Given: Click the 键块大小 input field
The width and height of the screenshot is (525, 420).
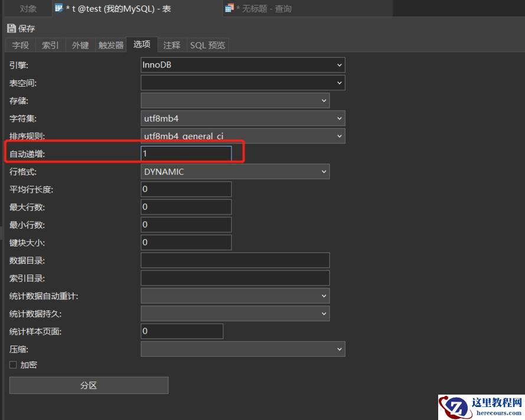Looking at the screenshot, I should click(x=186, y=242).
